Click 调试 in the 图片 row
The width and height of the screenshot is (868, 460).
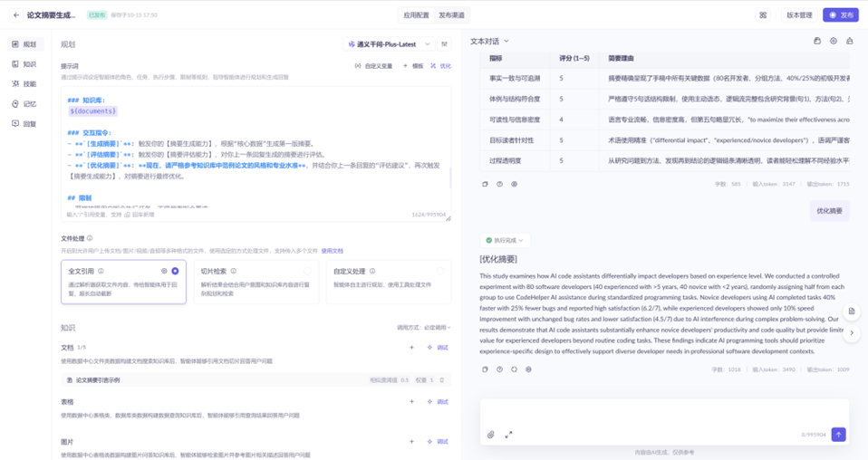coord(438,442)
